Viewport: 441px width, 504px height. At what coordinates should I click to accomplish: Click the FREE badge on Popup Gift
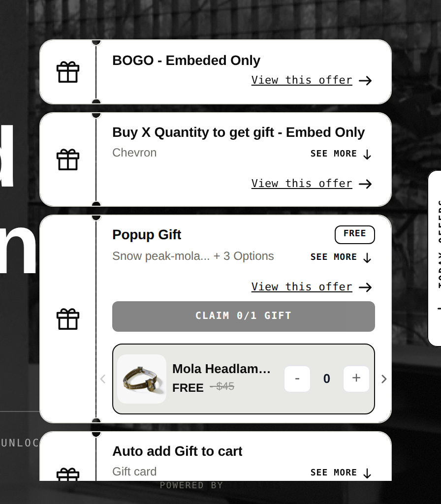tap(354, 234)
